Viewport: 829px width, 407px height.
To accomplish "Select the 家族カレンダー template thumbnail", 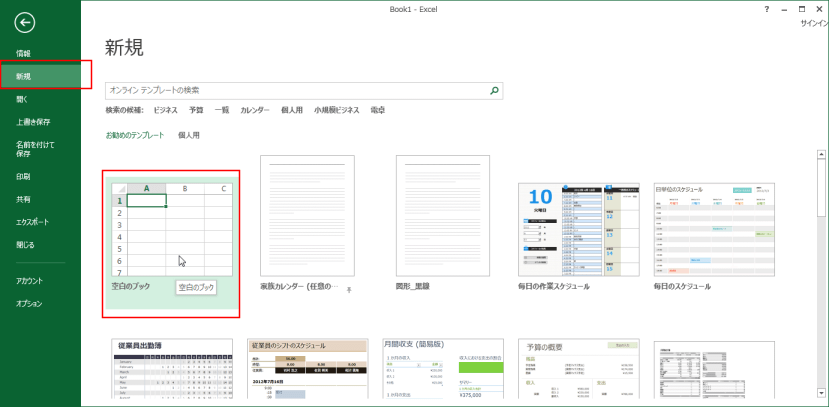I will 307,216.
